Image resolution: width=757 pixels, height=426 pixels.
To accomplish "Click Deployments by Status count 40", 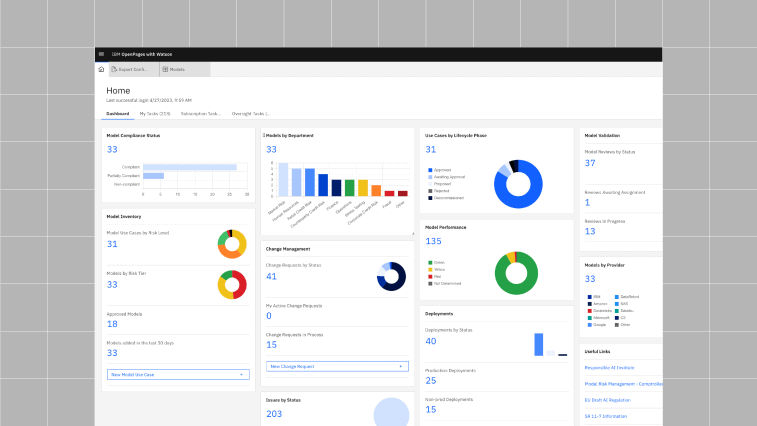I will (x=431, y=341).
